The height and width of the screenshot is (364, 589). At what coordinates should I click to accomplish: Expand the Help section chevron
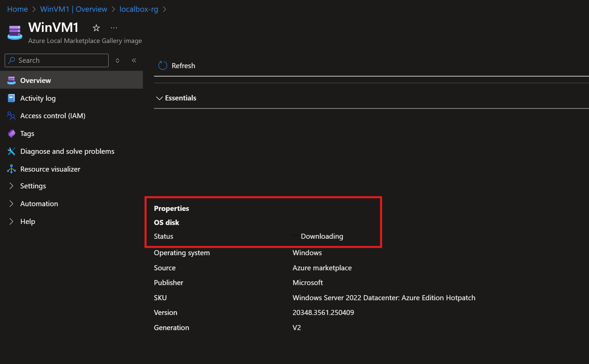(x=11, y=222)
